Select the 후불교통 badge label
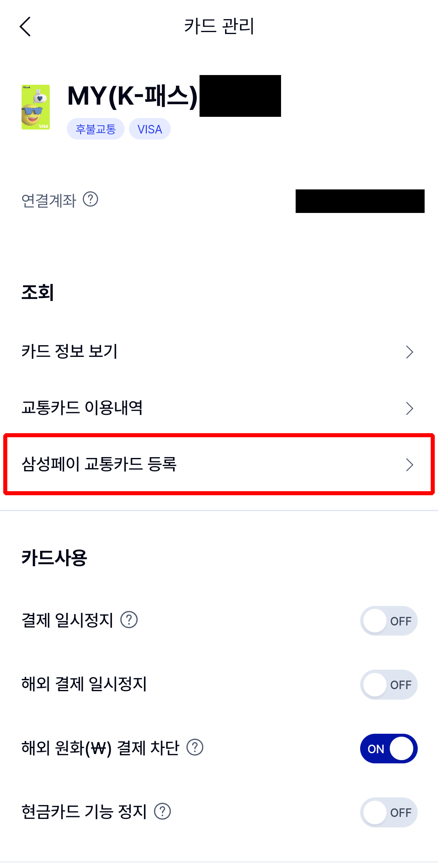438x868 pixels. [96, 129]
